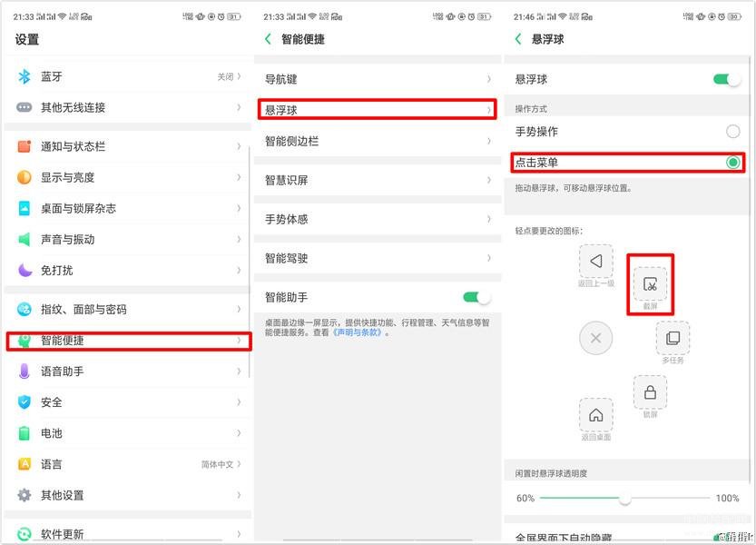Viewport: 756px width, 545px height.
Task: Tap the 简体中文 language value
Action: [218, 464]
